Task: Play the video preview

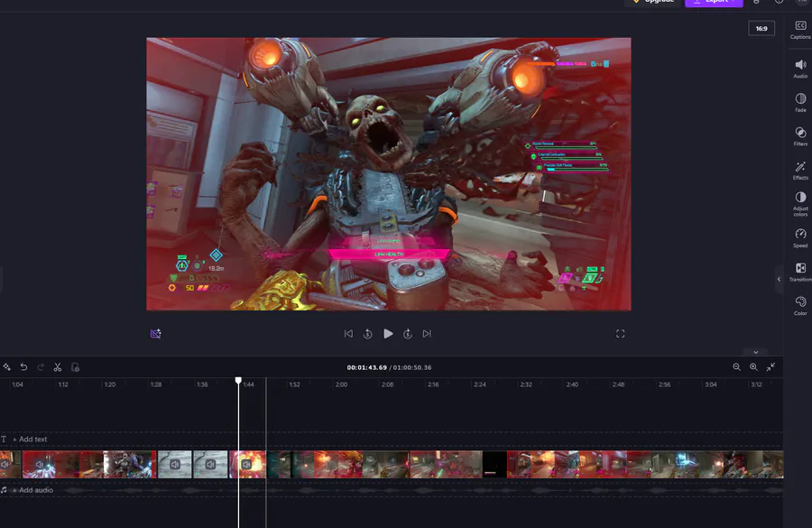Action: (388, 334)
